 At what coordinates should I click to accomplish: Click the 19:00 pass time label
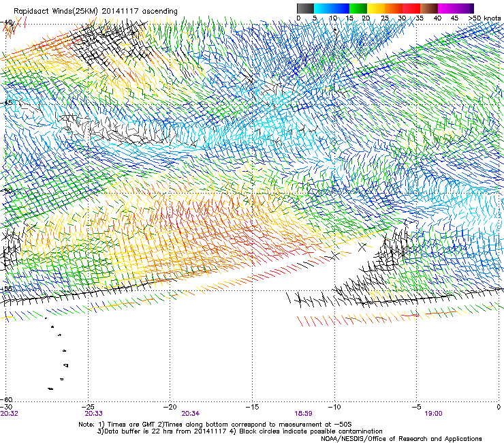[433, 414]
